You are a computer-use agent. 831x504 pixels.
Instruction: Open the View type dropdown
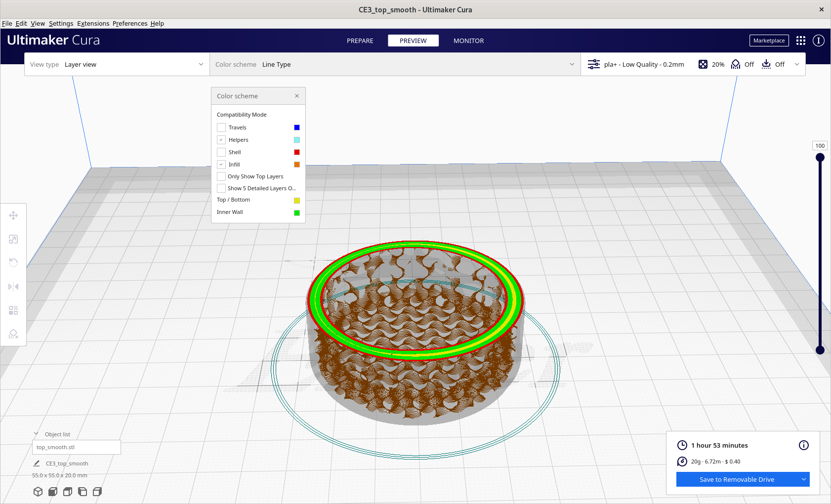(117, 64)
